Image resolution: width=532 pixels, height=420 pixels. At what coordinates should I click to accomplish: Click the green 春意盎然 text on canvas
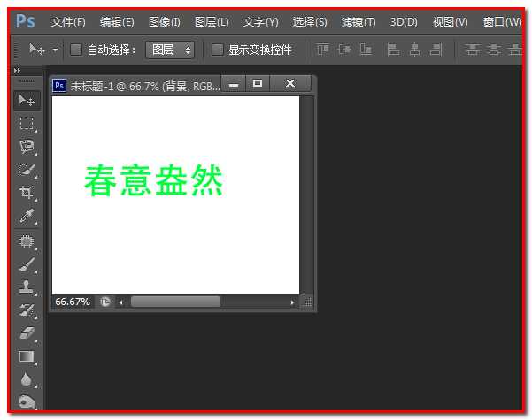(x=153, y=180)
